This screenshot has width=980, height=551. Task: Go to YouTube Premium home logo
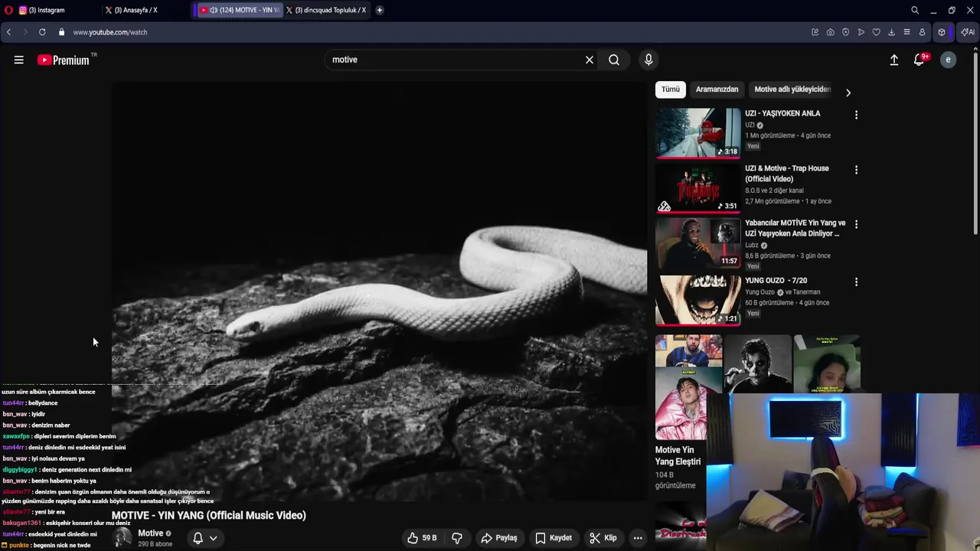click(64, 60)
